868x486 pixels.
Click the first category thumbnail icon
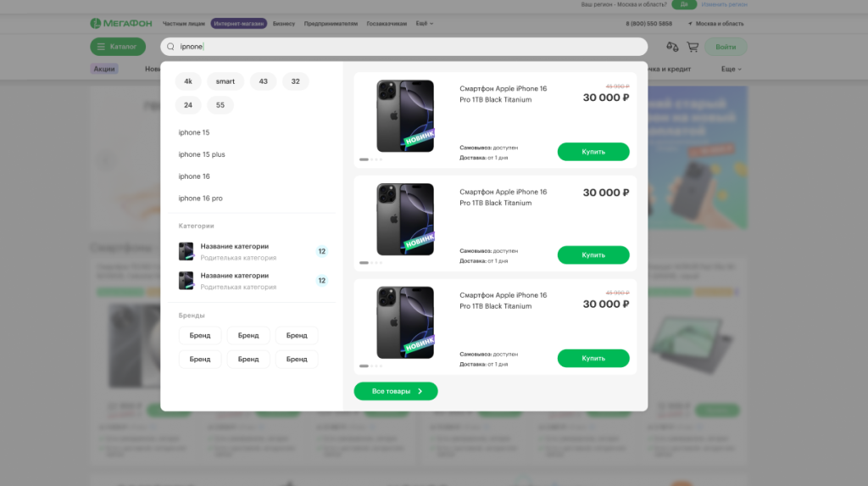(x=186, y=251)
